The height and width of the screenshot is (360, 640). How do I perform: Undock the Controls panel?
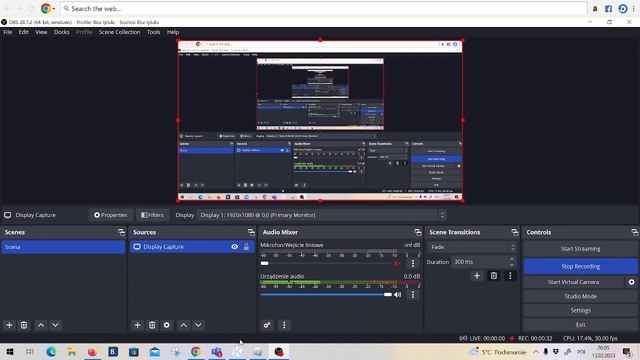pyautogui.click(x=635, y=232)
